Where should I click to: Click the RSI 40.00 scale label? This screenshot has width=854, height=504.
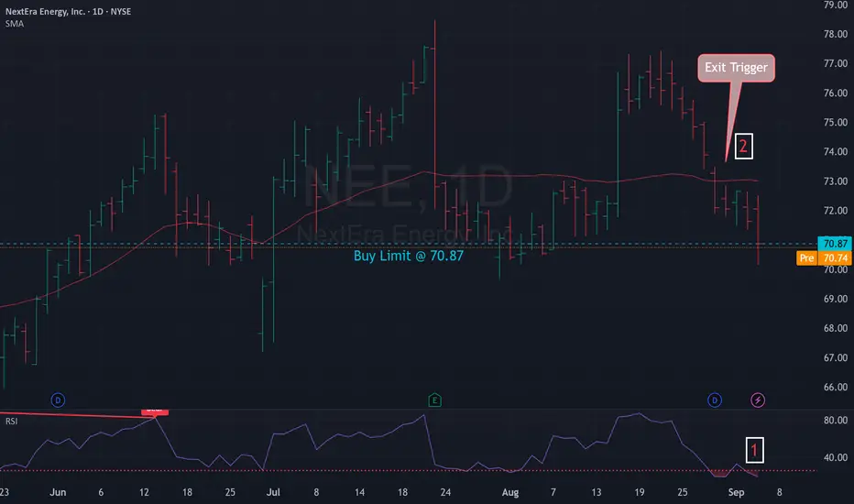coord(836,457)
